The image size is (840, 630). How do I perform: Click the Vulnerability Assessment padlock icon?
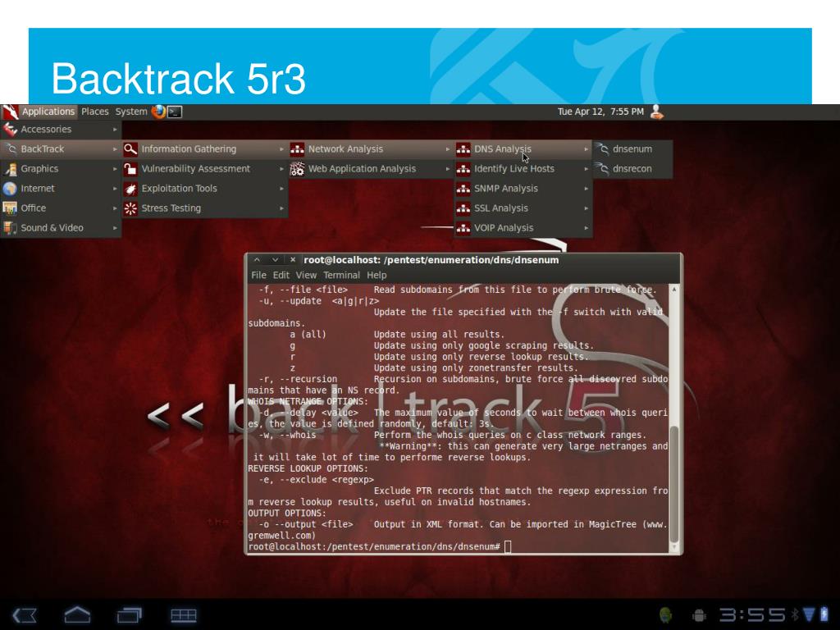[130, 169]
